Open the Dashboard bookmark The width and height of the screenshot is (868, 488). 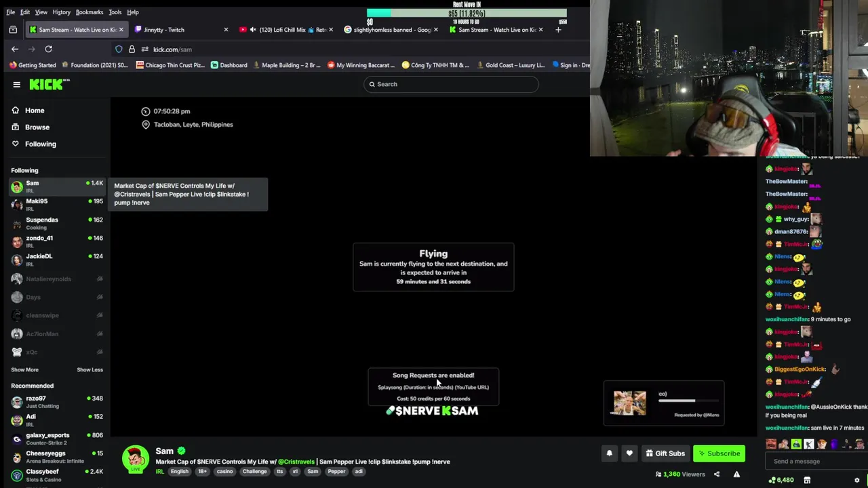point(229,65)
